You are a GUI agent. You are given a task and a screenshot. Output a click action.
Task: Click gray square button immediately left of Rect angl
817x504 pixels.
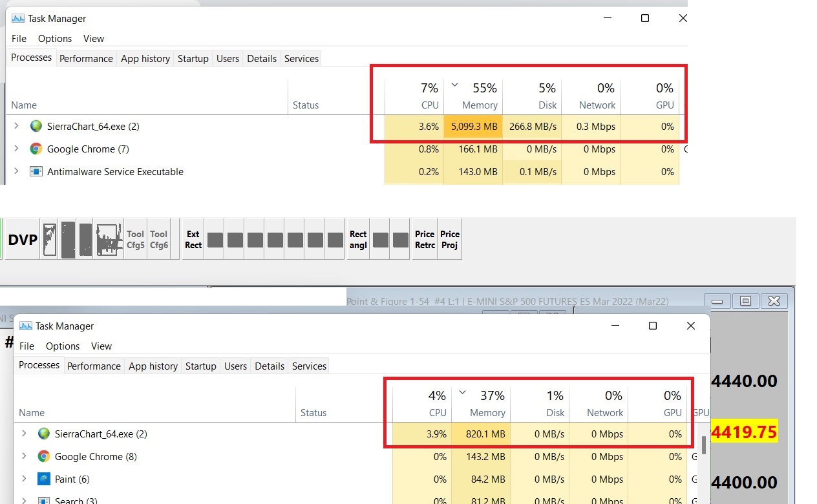tap(335, 240)
